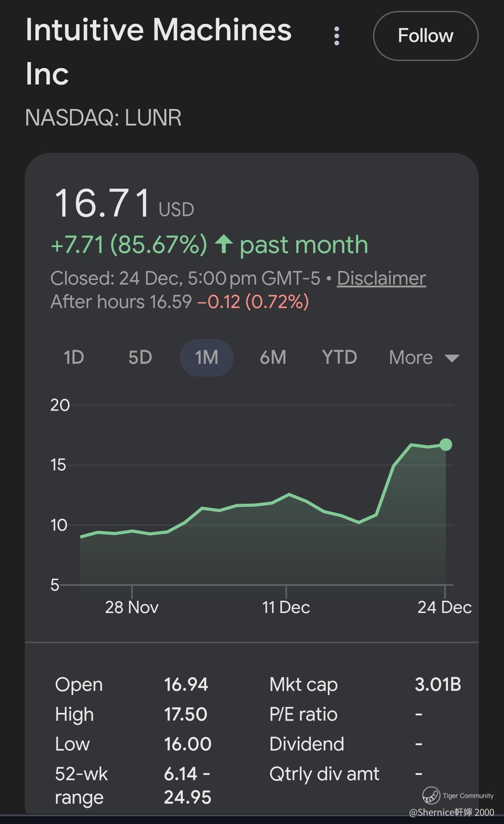
Task: Click the 28 Nov axis marker
Action: [x=132, y=607]
